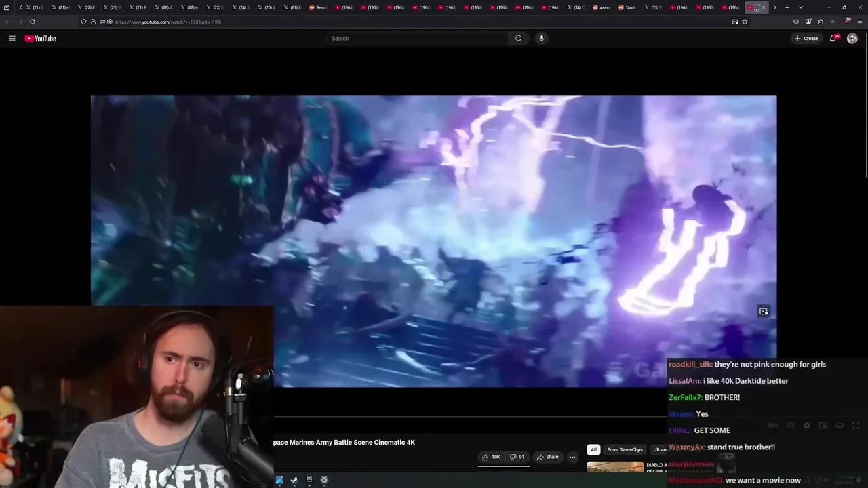This screenshot has height=488, width=868.
Task: Open the YouTube account avatar menu
Action: [852, 39]
